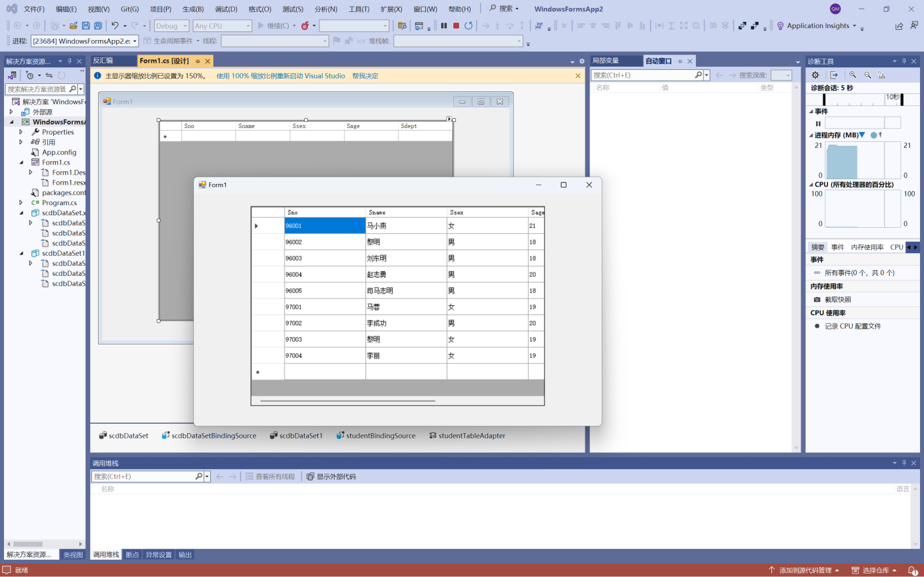Viewport: 924px width, 577px height.
Task: Click 记录 CPU 配置文件 option
Action: (853, 326)
